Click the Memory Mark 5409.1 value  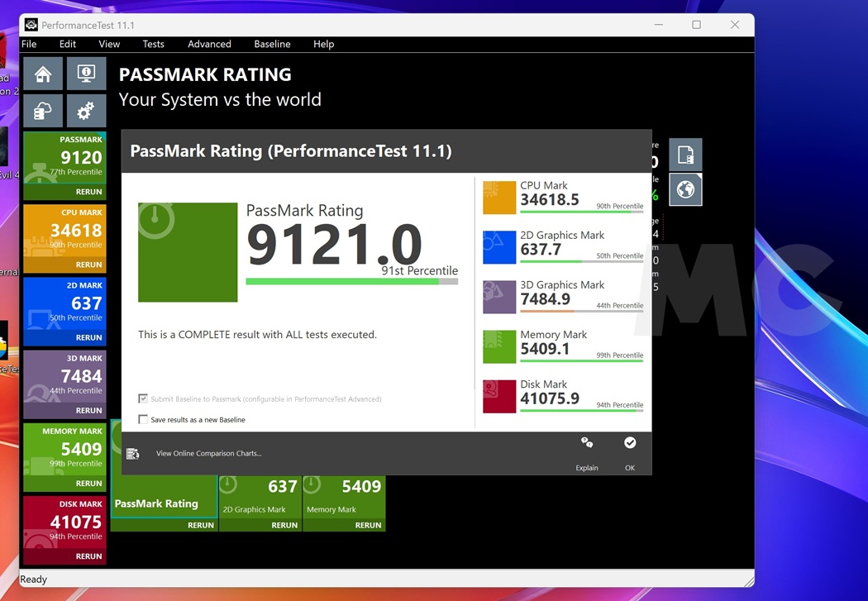tap(546, 349)
